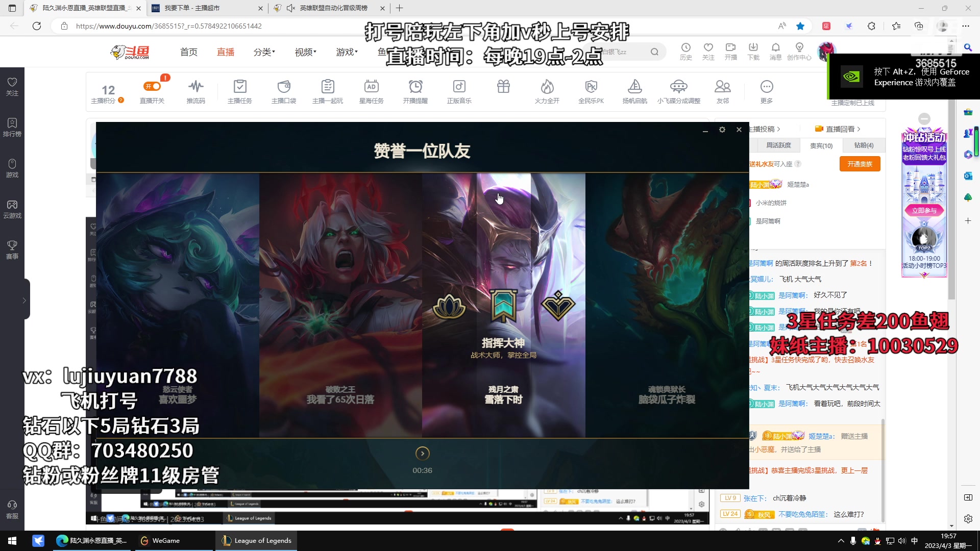
Task: Open 火力全开 flame icon
Action: pos(547,87)
